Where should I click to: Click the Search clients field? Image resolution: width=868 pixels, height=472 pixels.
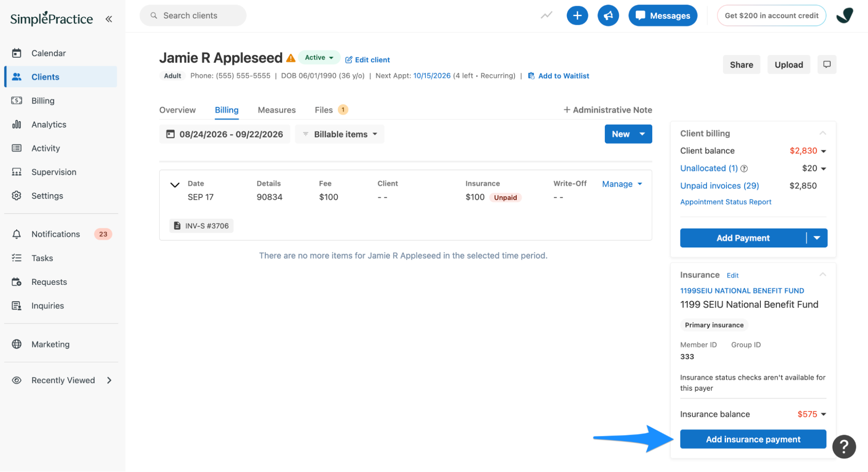tap(193, 16)
